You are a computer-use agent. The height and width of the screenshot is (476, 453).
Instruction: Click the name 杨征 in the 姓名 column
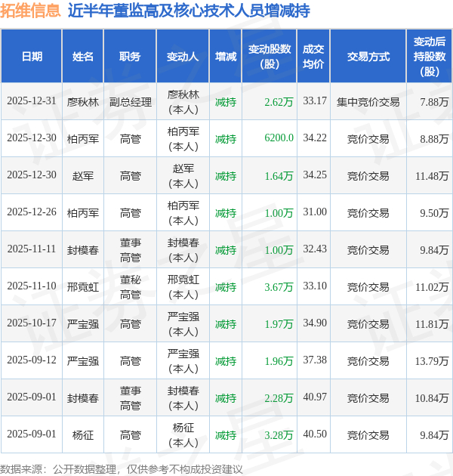(83, 435)
